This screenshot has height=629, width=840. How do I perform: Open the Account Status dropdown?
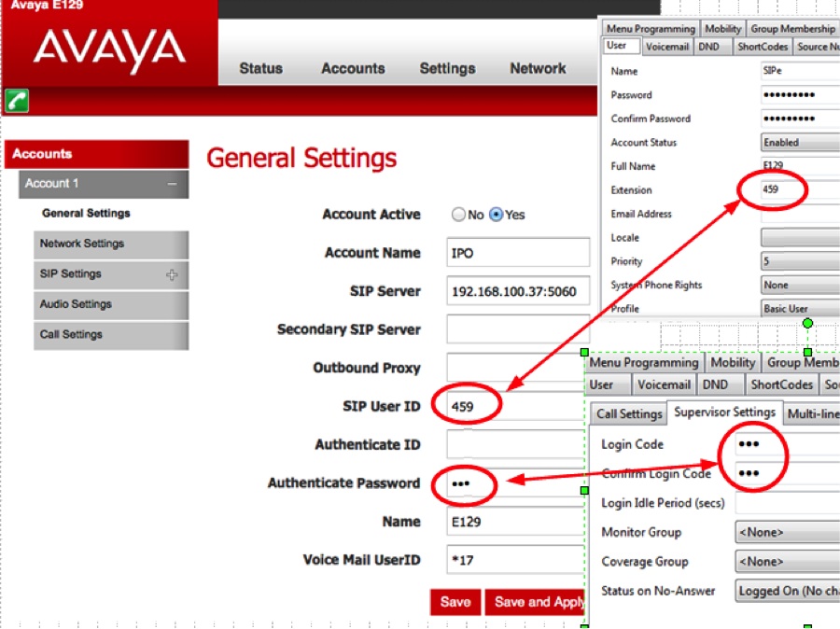coord(801,143)
